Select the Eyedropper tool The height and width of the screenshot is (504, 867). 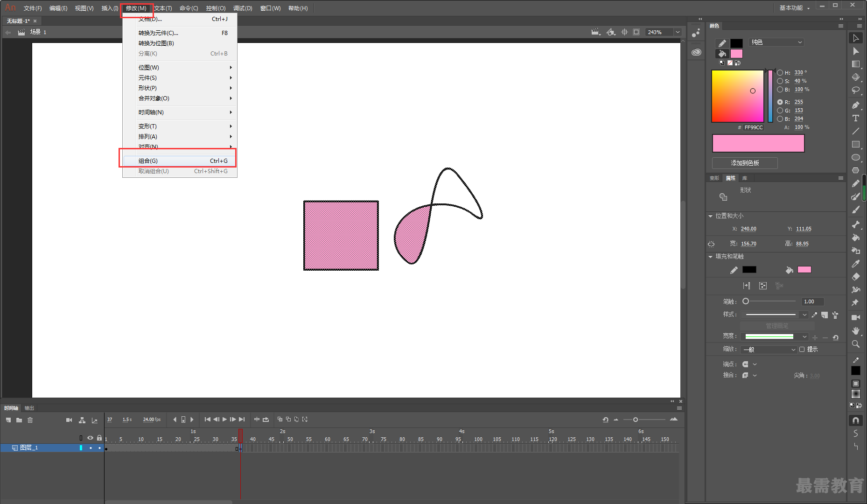click(855, 264)
